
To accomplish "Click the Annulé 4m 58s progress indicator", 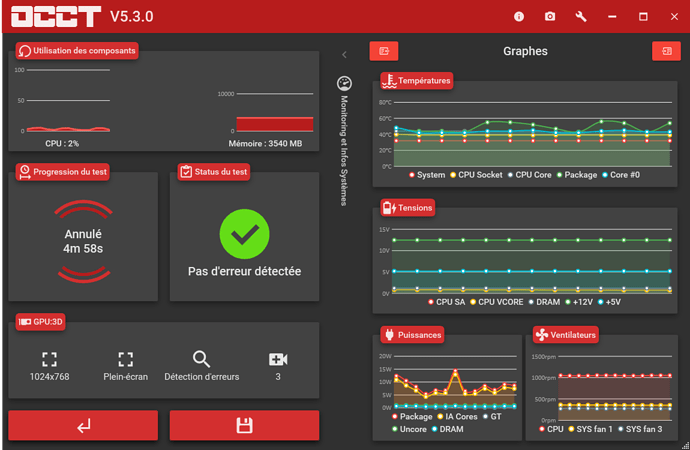I will pyautogui.click(x=83, y=241).
